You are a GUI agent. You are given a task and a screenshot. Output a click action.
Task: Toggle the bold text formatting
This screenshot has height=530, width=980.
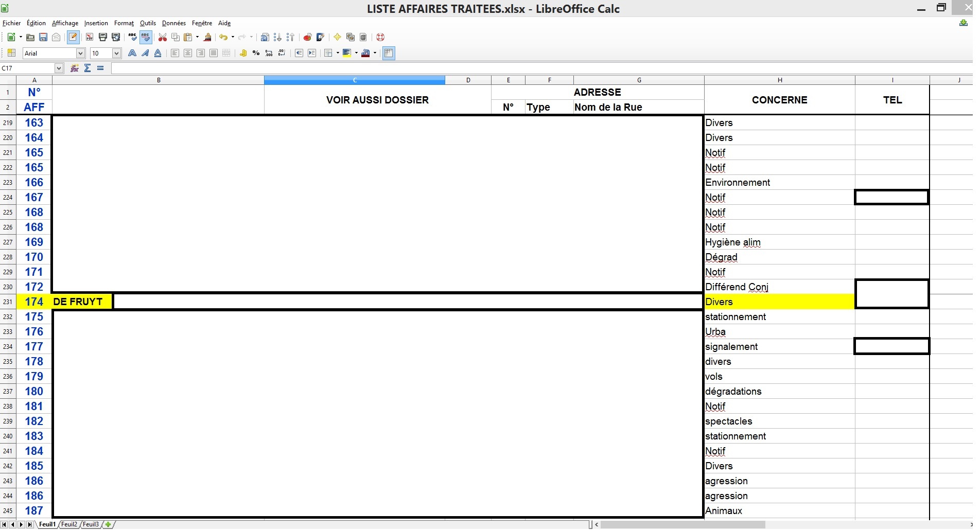[x=132, y=54]
